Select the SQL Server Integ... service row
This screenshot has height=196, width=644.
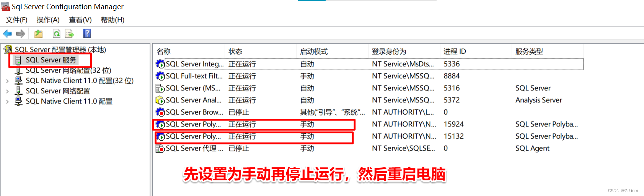point(369,64)
